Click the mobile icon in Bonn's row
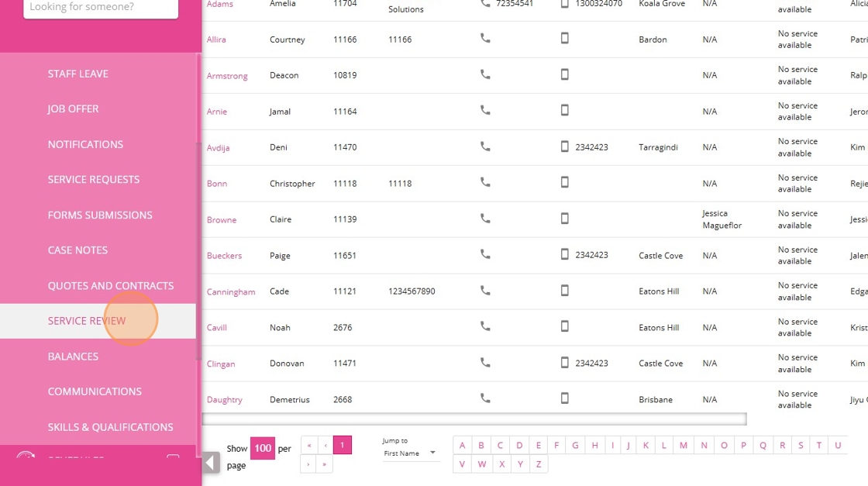Screen dimensions: 868x486 point(565,182)
